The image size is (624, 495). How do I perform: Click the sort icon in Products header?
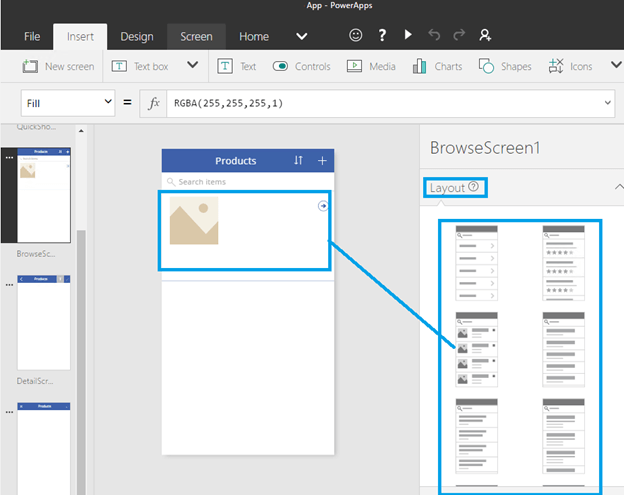pos(298,161)
